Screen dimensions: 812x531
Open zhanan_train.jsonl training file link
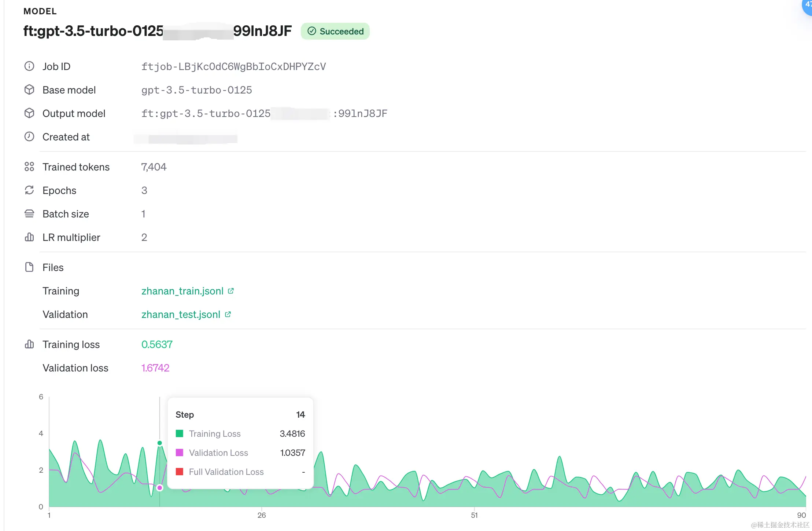tap(182, 291)
